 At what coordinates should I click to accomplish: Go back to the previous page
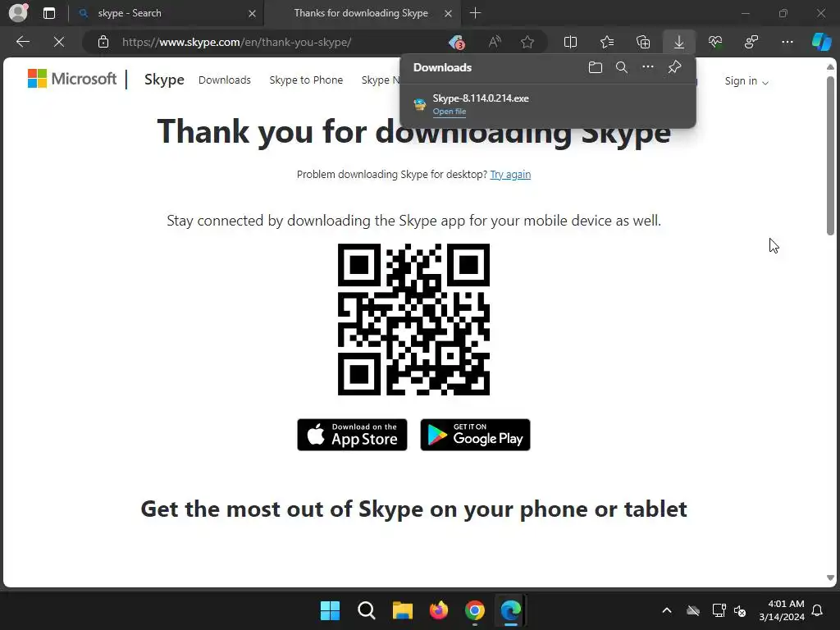(23, 42)
